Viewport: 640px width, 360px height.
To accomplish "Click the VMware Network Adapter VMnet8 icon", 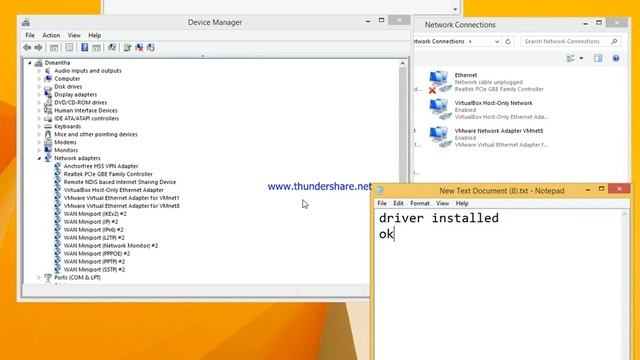I will pos(440,137).
